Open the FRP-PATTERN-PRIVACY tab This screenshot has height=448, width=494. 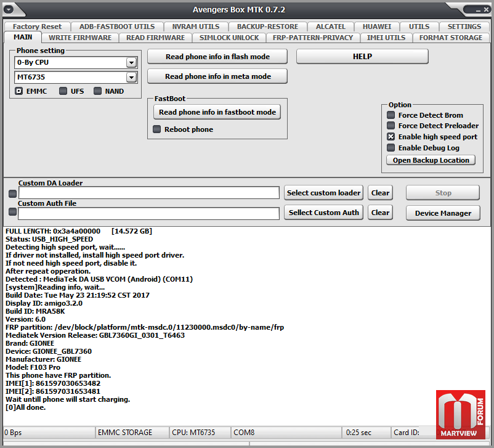pos(313,38)
